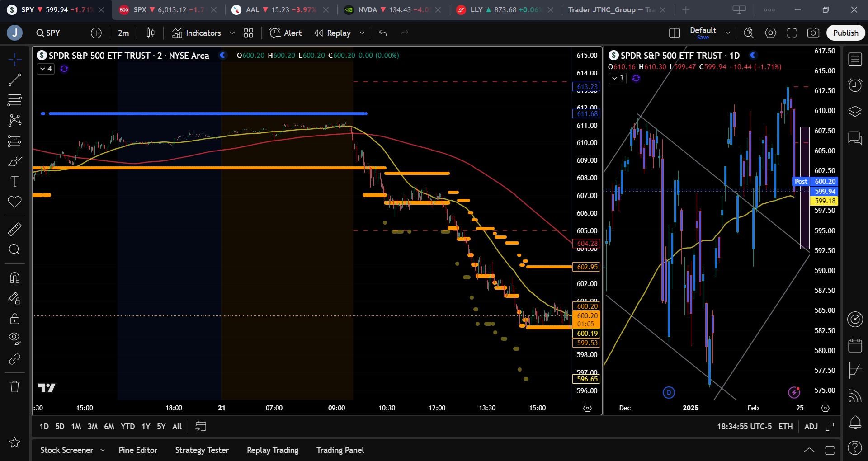Screen dimensions: 868x461
Task: Collapse the 2m chart indicator legend
Action: [x=46, y=69]
